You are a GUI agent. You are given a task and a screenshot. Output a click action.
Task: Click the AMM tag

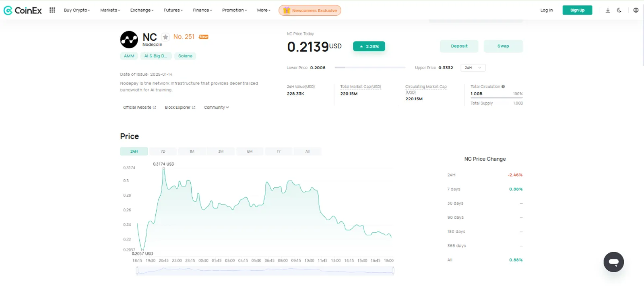(129, 56)
